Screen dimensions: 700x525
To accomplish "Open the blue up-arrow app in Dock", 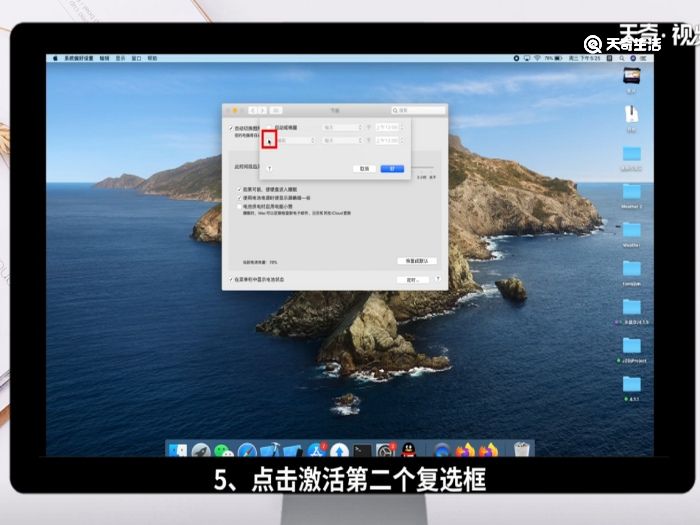I will pos(339,450).
